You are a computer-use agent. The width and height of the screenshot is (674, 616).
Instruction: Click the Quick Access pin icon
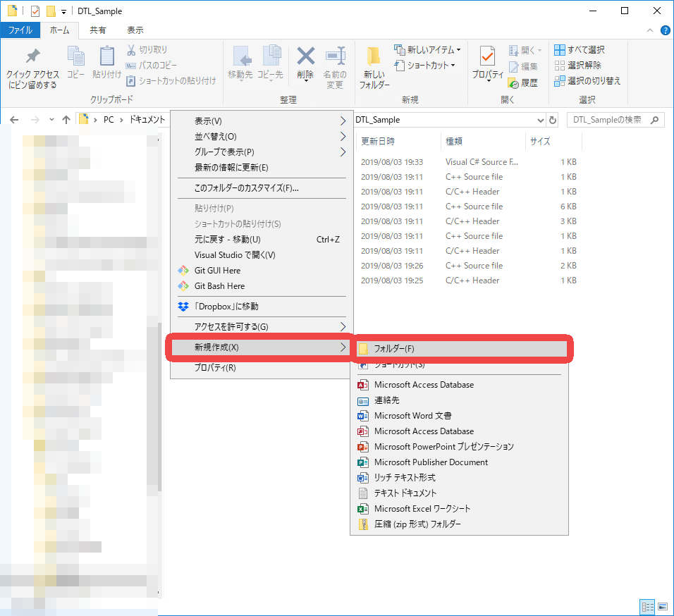click(x=32, y=58)
